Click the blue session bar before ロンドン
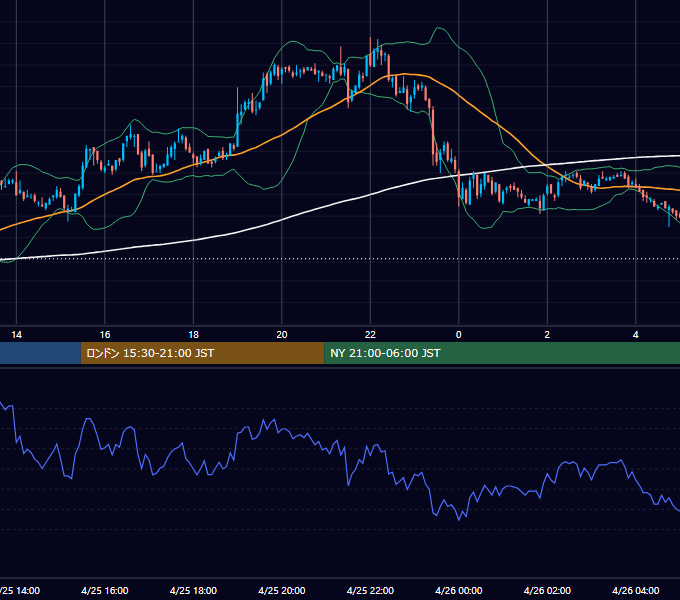The height and width of the screenshot is (600, 680). tap(40, 353)
